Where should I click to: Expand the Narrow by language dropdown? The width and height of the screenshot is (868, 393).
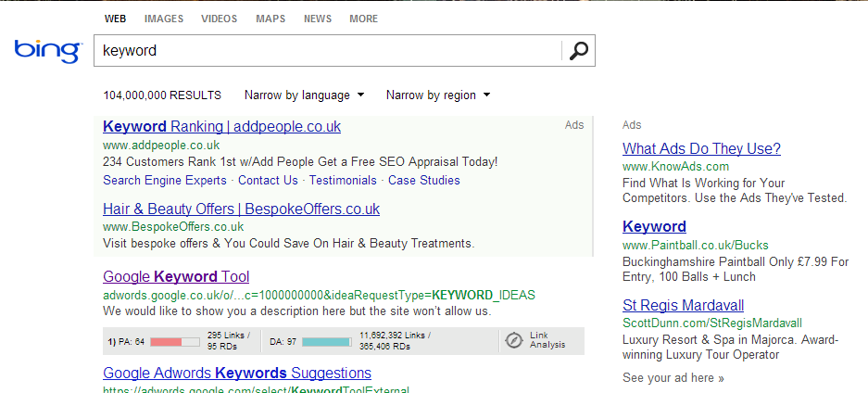click(x=305, y=95)
